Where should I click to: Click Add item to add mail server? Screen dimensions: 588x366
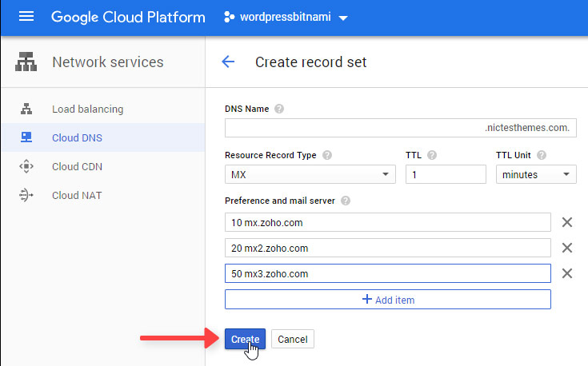pyautogui.click(x=388, y=300)
